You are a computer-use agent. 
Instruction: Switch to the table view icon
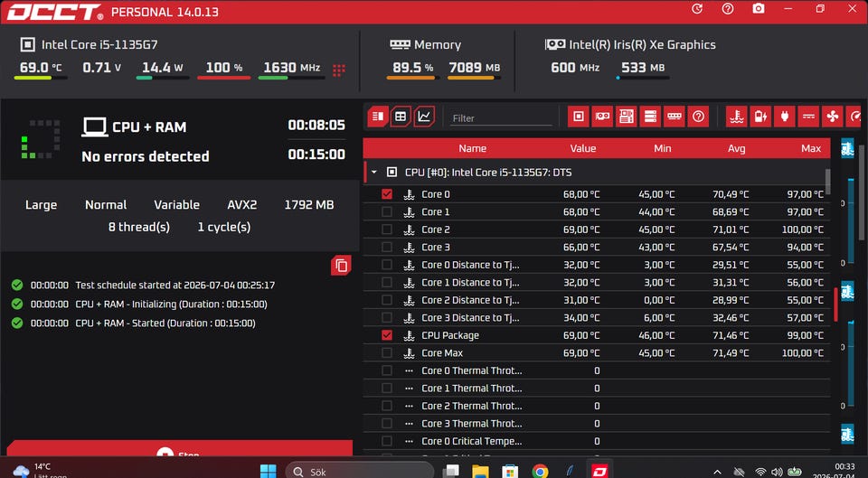tap(401, 117)
